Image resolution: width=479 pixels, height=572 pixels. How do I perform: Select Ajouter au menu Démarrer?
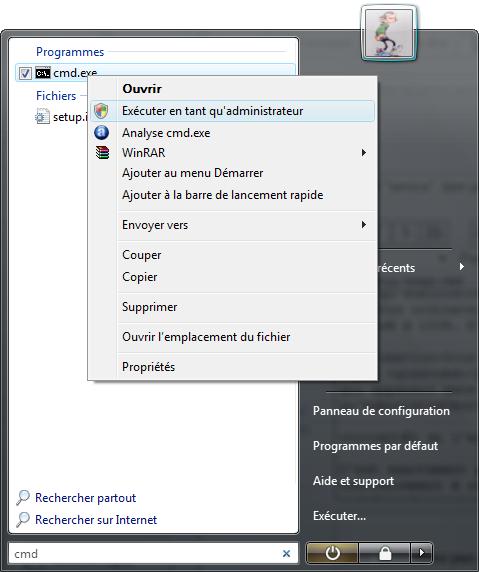point(232,173)
